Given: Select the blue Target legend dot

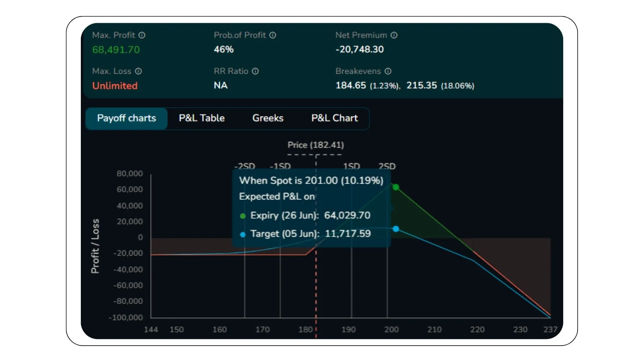Looking at the screenshot, I should coord(243,234).
